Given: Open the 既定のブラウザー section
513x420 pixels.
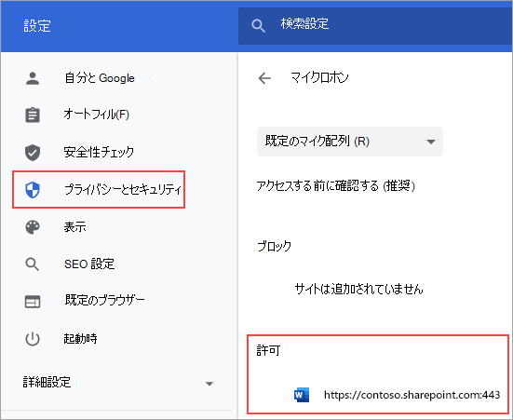Looking at the screenshot, I should [104, 300].
